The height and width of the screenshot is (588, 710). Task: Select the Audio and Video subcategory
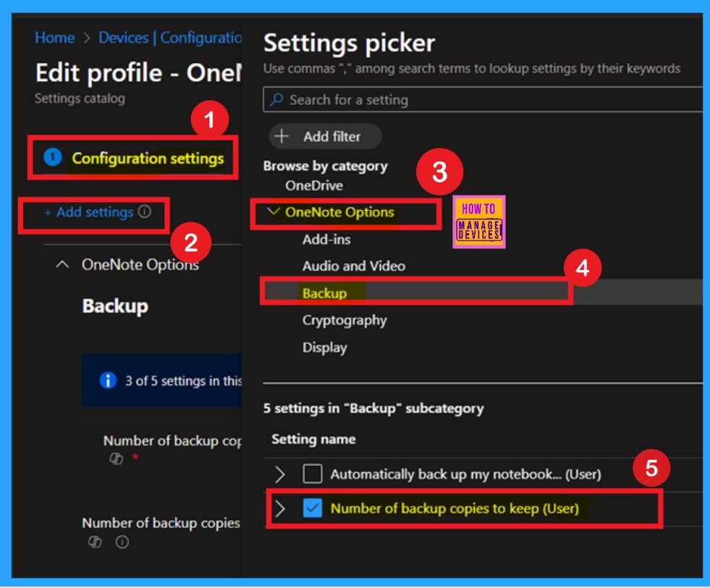tap(354, 266)
